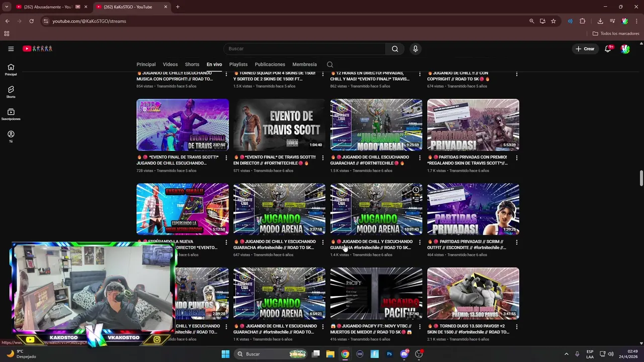Open browser downloads
The image size is (644, 362).
click(x=600, y=21)
